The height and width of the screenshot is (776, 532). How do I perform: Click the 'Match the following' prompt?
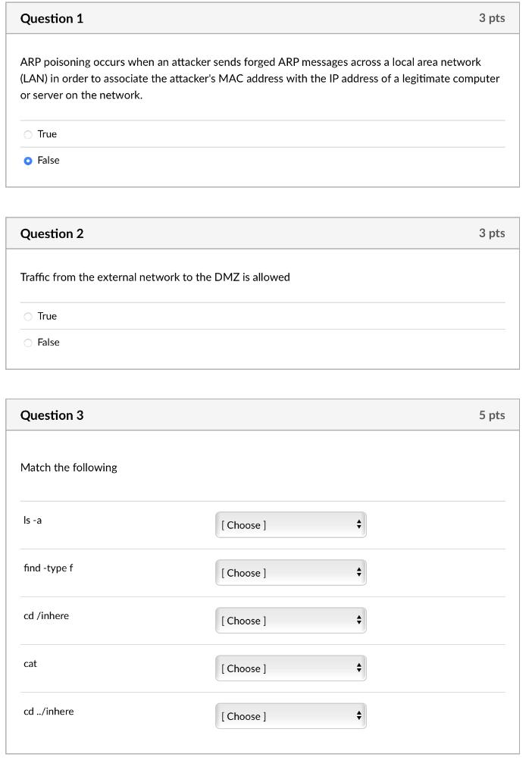69,468
